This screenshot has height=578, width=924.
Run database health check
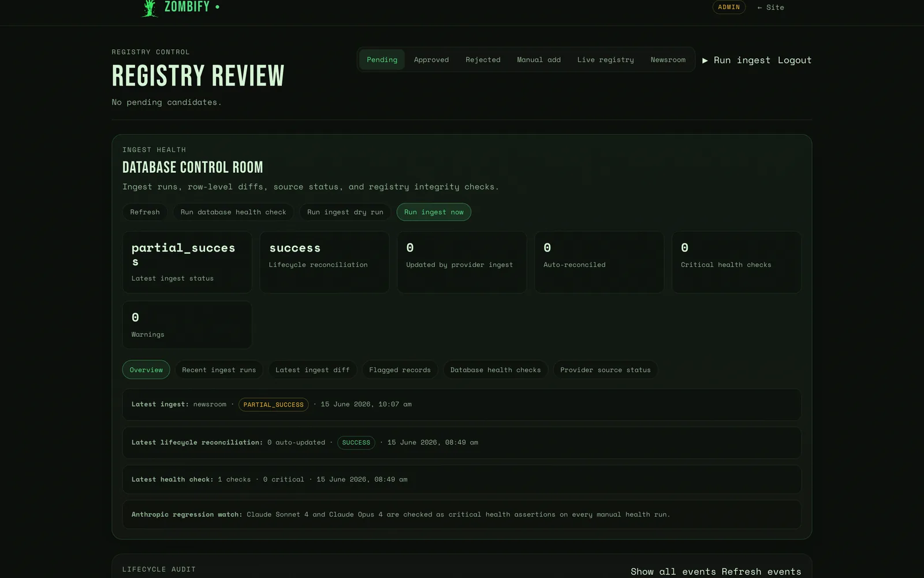233,212
